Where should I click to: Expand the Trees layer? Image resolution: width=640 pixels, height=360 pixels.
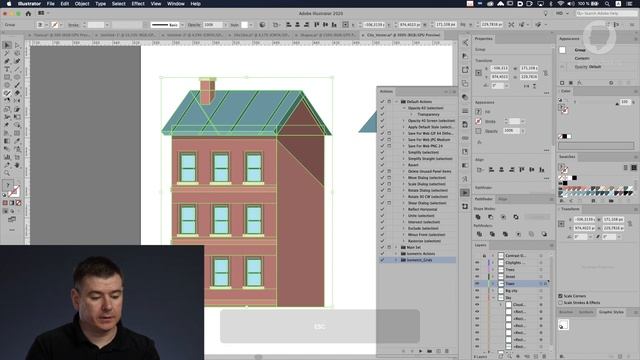point(493,269)
